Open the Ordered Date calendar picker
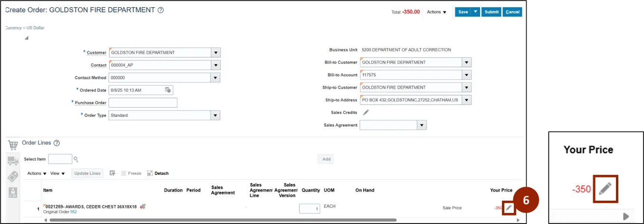 click(x=168, y=90)
